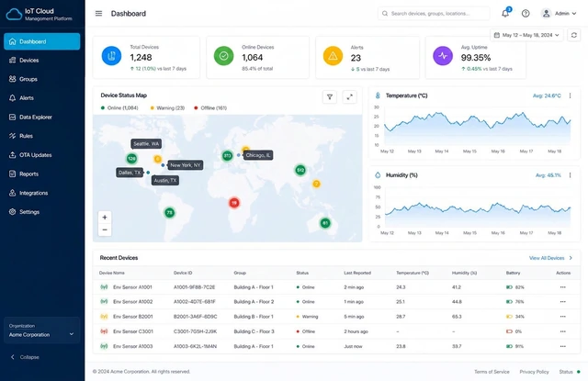Click the Battery column header
Screen dimensions: 588x381
click(513, 273)
